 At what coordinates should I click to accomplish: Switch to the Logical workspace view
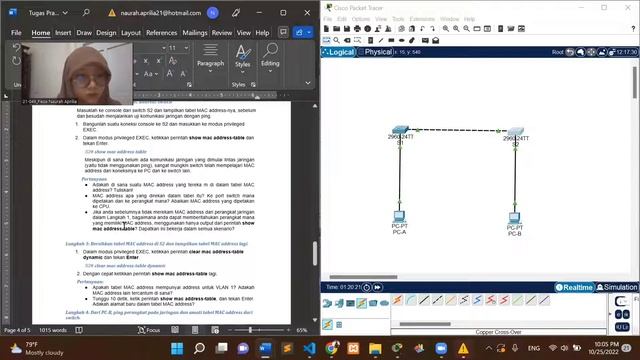(x=338, y=52)
